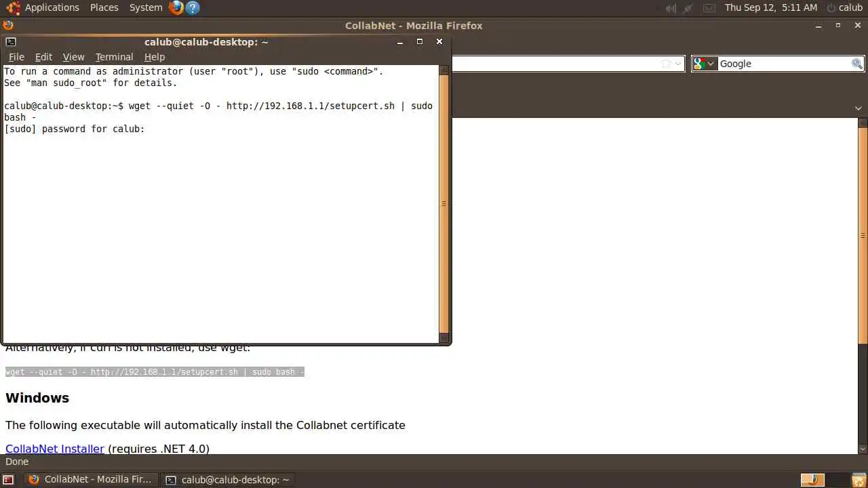Switch to calub@calub-desktop taskbar button

click(x=228, y=479)
